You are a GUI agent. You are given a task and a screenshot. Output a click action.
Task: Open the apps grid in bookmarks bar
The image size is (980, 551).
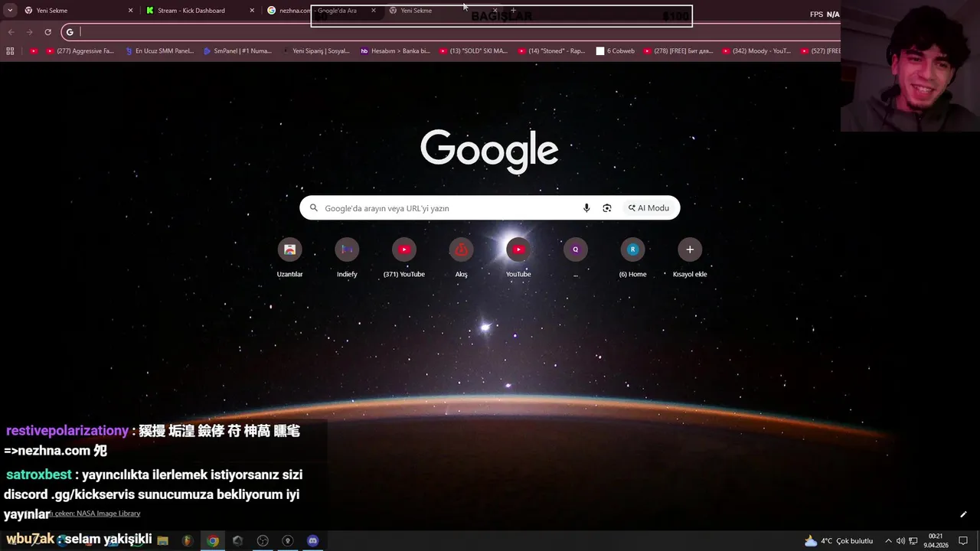pyautogui.click(x=10, y=51)
